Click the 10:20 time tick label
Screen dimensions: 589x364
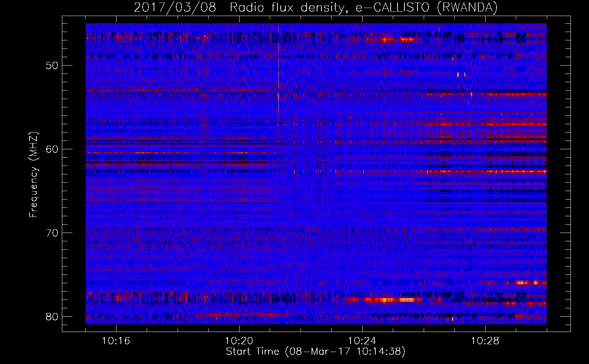tap(239, 341)
